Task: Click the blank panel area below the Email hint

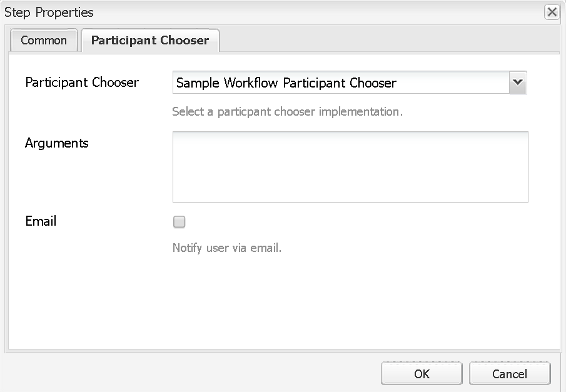Action: (281, 300)
